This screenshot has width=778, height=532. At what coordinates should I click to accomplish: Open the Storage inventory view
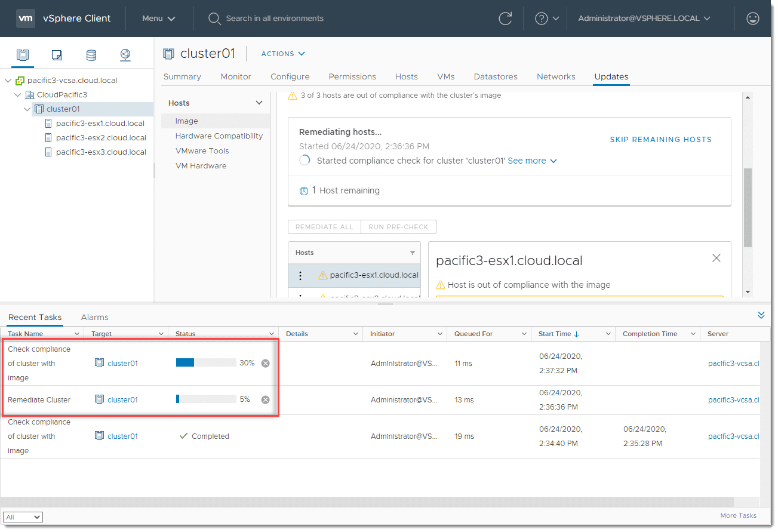[x=91, y=56]
